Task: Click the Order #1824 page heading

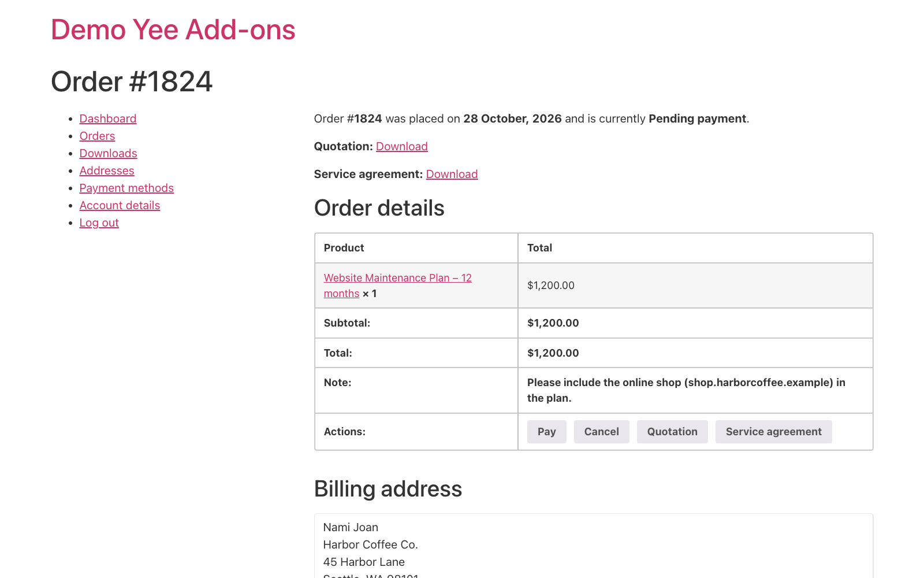Action: [x=132, y=81]
